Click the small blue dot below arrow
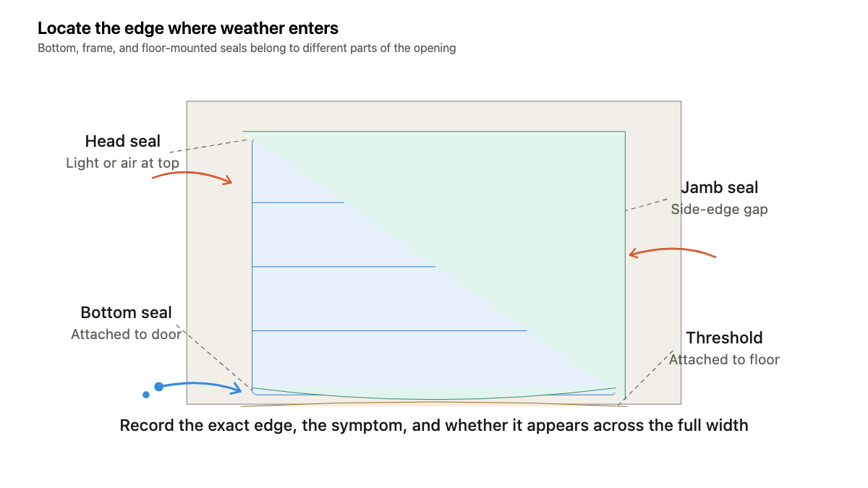The height and width of the screenshot is (488, 868). [x=146, y=395]
